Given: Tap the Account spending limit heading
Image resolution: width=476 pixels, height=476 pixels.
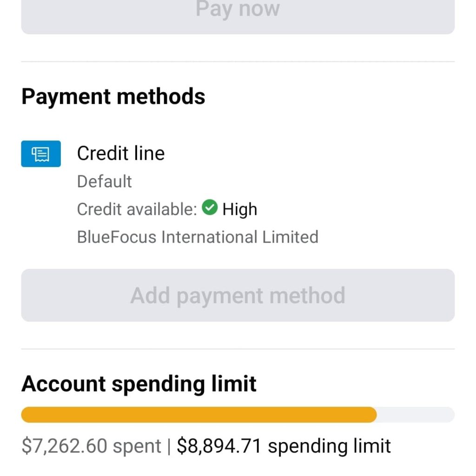Looking at the screenshot, I should [x=139, y=384].
